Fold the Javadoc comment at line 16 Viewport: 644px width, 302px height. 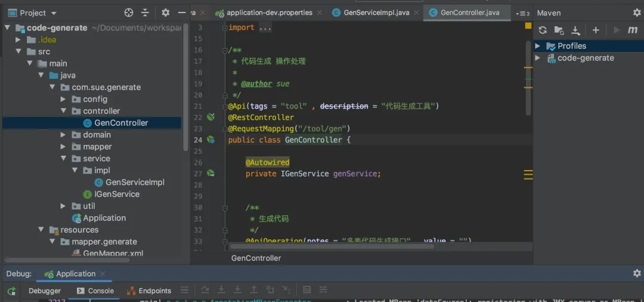224,50
